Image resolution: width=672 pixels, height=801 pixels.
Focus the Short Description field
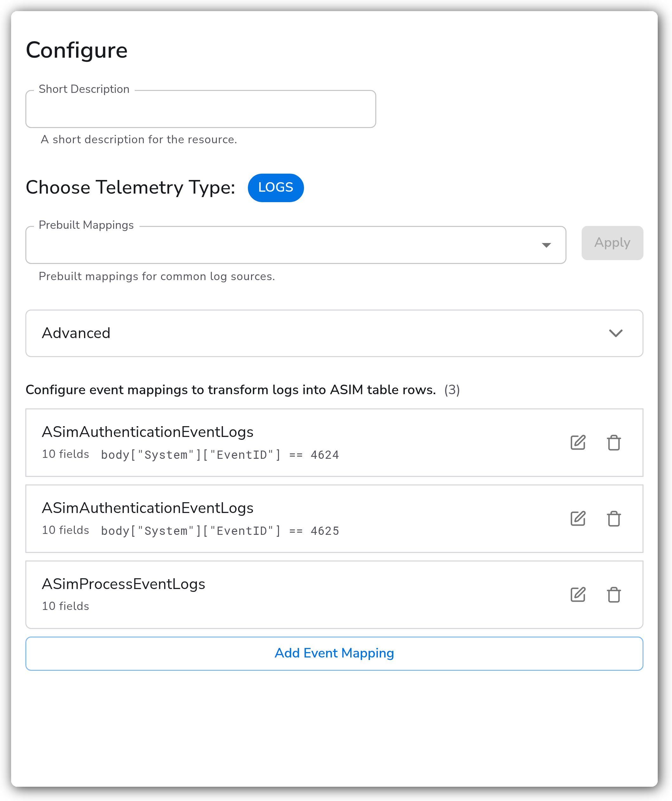[x=201, y=109]
